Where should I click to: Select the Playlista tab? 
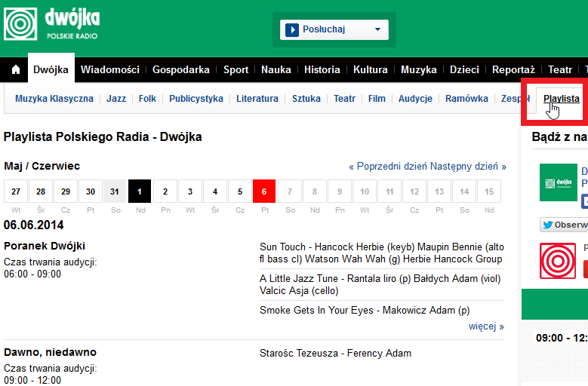click(562, 99)
